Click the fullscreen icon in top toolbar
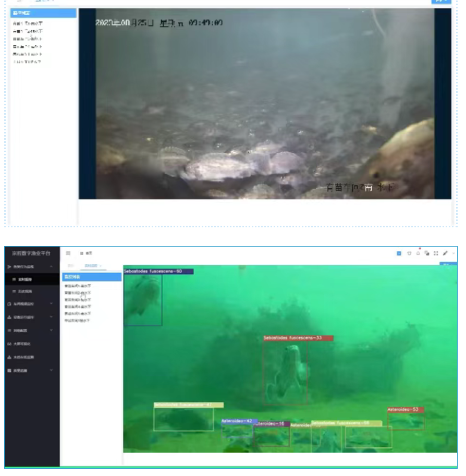Viewport: 466px width, 476px height. pos(436,253)
